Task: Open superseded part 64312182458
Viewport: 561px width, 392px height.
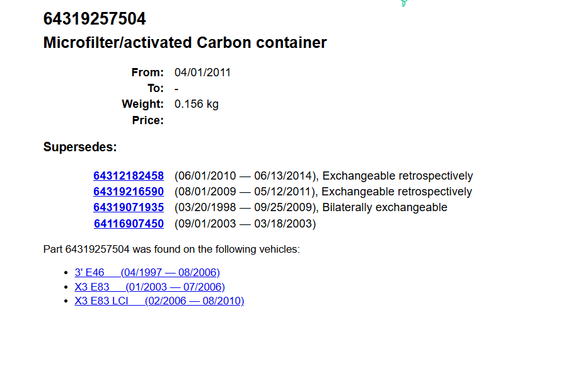Action: tap(129, 176)
